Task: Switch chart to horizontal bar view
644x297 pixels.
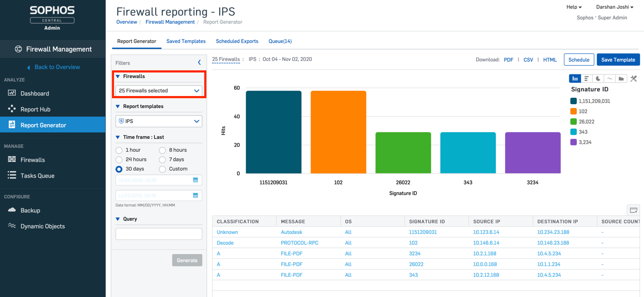Action: pos(586,79)
